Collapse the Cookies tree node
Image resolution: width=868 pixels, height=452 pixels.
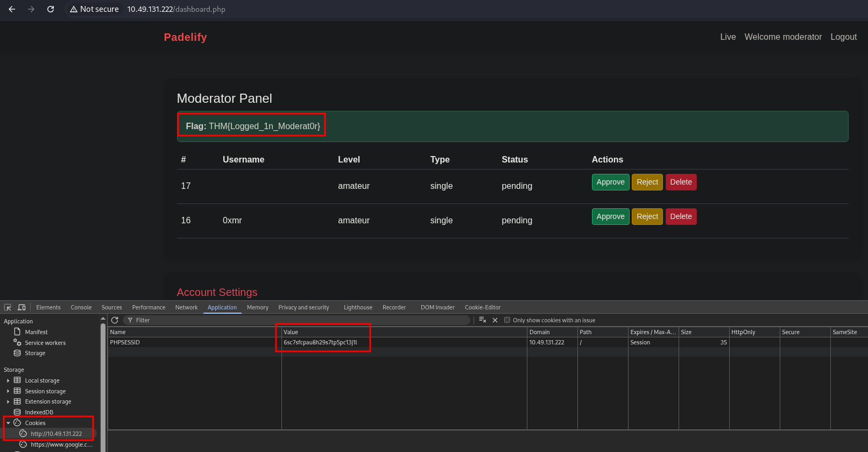click(8, 423)
